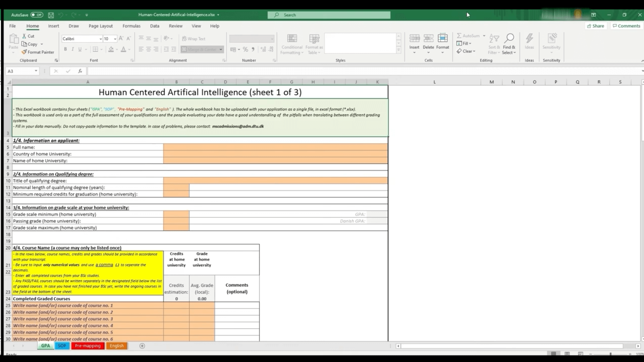
Task: Open Find & Select menu
Action: pos(509,44)
